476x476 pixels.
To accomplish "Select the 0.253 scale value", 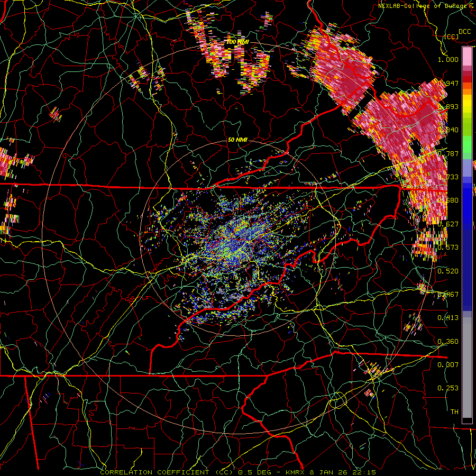I will (x=448, y=388).
